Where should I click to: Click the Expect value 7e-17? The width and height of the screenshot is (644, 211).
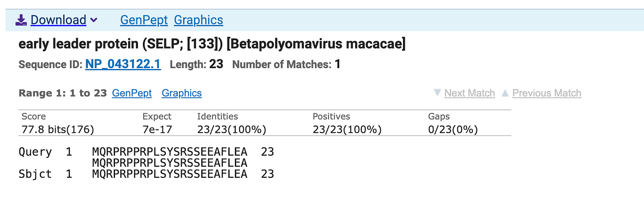(x=157, y=130)
